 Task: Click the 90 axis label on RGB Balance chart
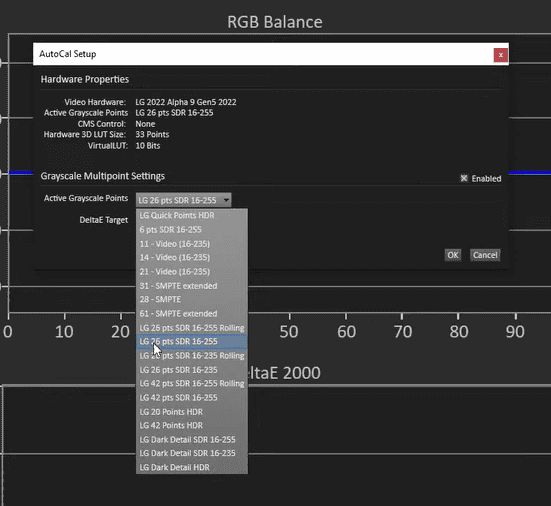point(515,332)
